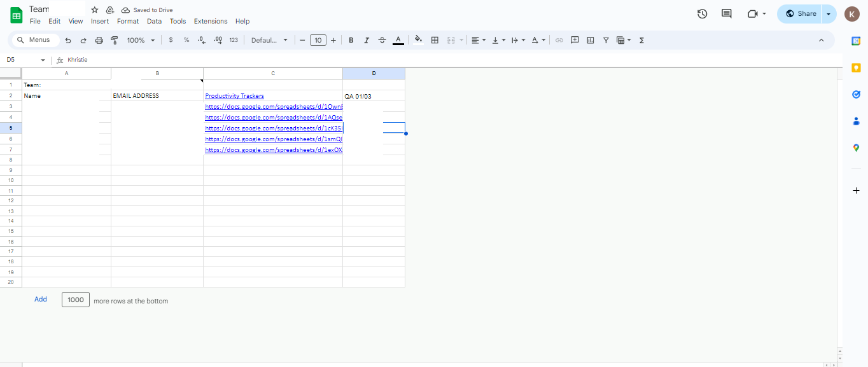Image resolution: width=868 pixels, height=367 pixels.
Task: Format the cell as currency
Action: (x=171, y=40)
